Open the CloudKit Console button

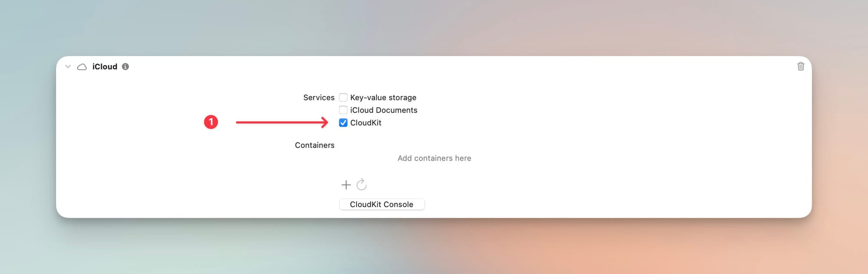click(381, 205)
